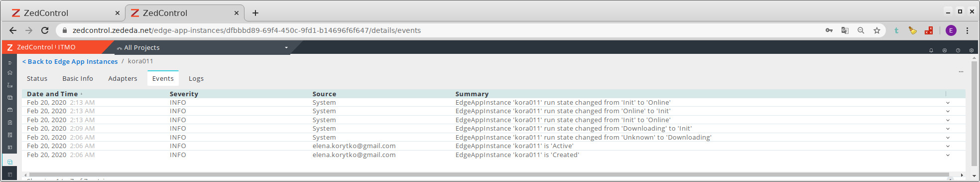Switch to the Adapters tab
Screen dimensions: 980x182
coord(122,78)
